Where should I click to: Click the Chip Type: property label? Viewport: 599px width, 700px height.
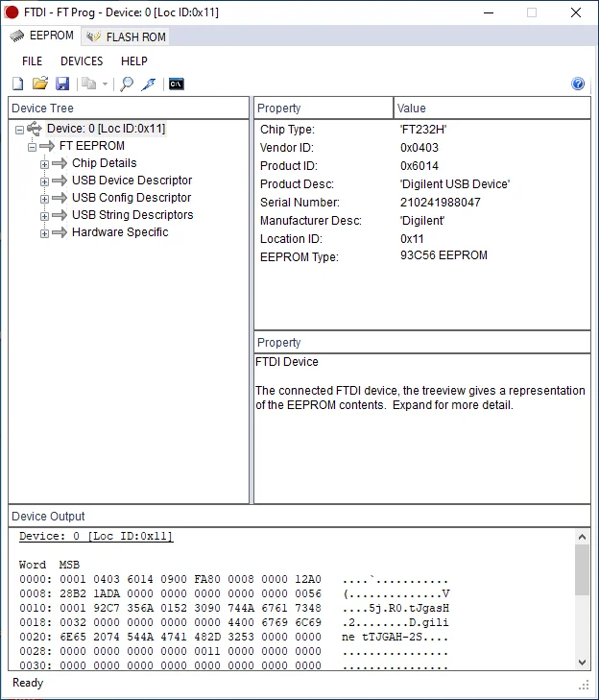pyautogui.click(x=287, y=130)
